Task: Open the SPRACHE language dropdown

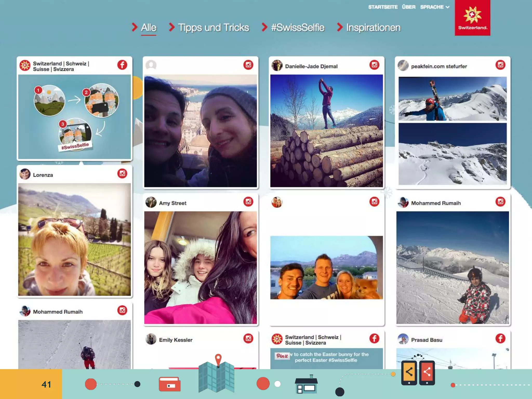Action: point(435,7)
